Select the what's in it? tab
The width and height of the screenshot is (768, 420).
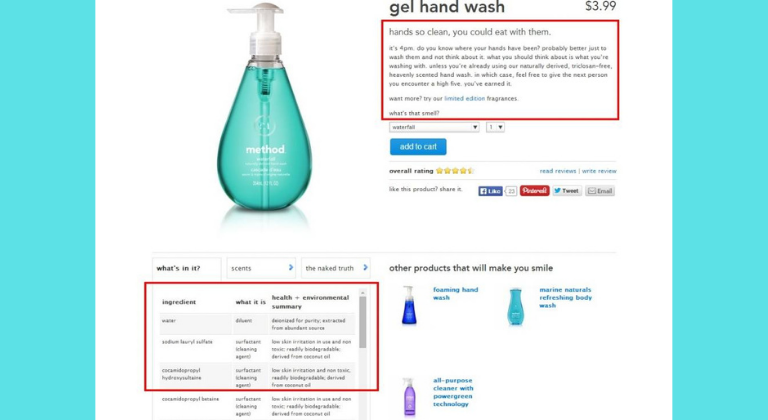[x=187, y=268]
